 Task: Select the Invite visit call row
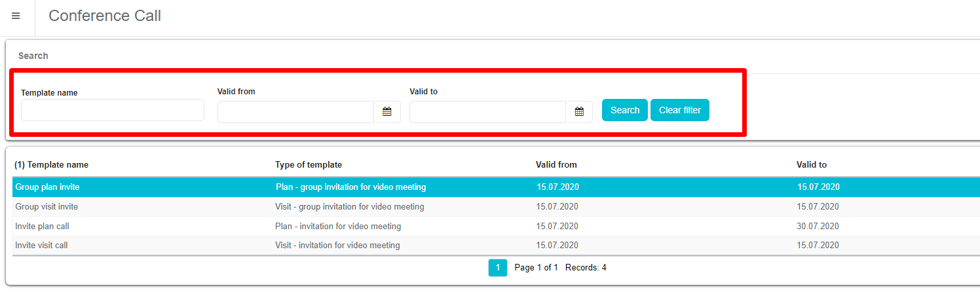click(41, 246)
